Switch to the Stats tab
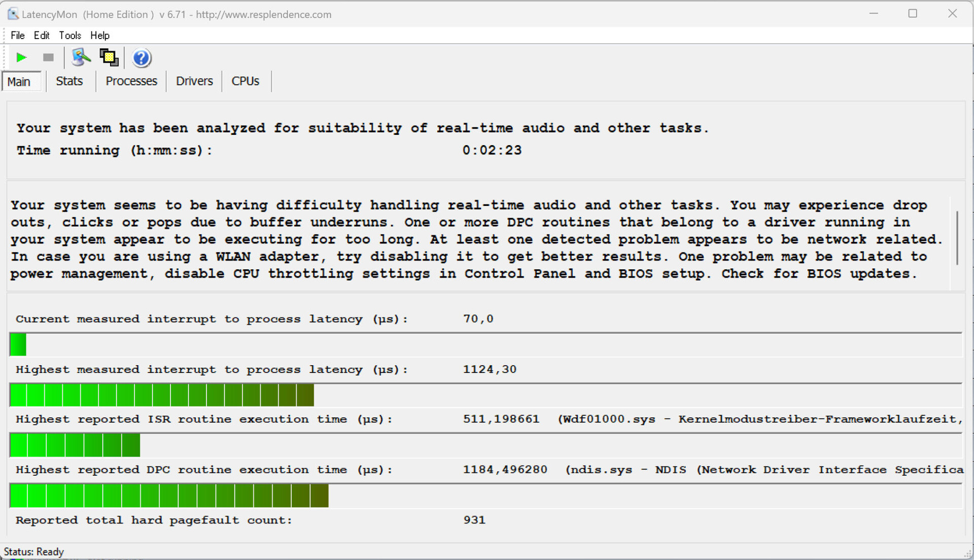The height and width of the screenshot is (560, 974). 69,81
